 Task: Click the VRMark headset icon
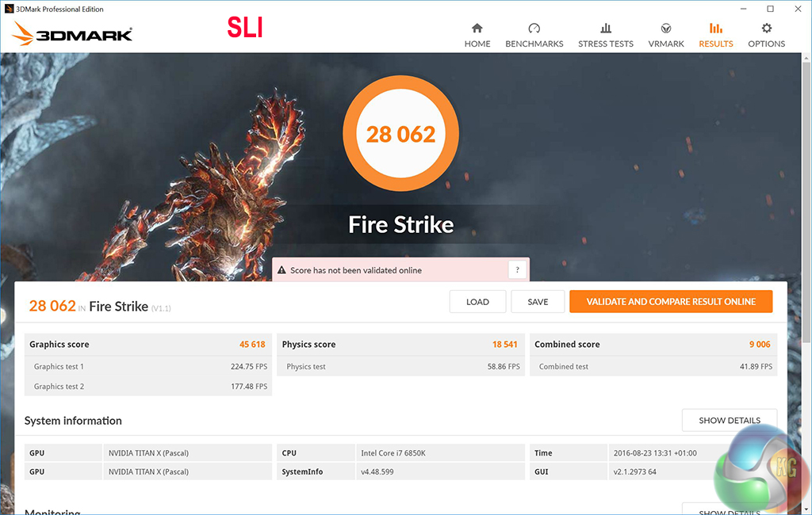tap(666, 28)
